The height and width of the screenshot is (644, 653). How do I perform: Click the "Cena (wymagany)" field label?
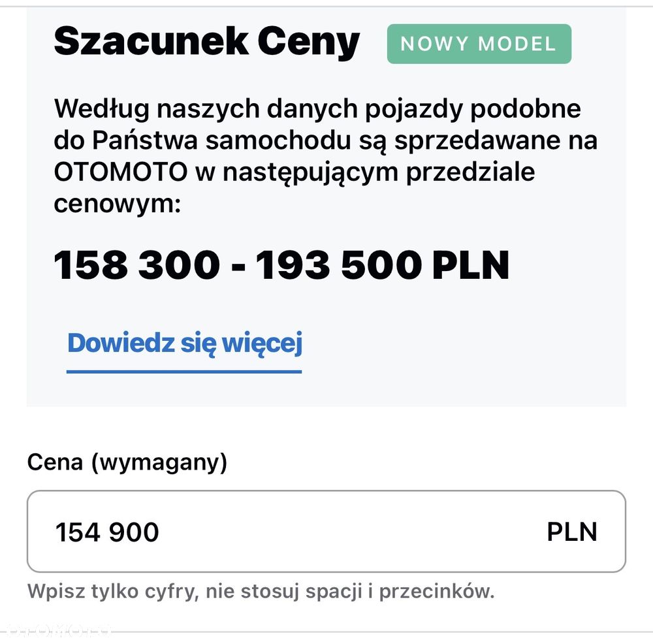coord(127,462)
